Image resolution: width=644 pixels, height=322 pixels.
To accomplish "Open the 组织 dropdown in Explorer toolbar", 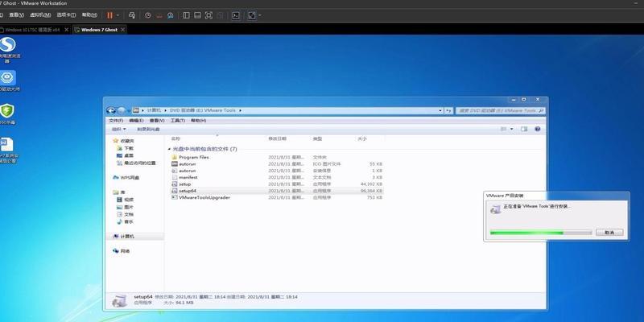I will point(118,130).
